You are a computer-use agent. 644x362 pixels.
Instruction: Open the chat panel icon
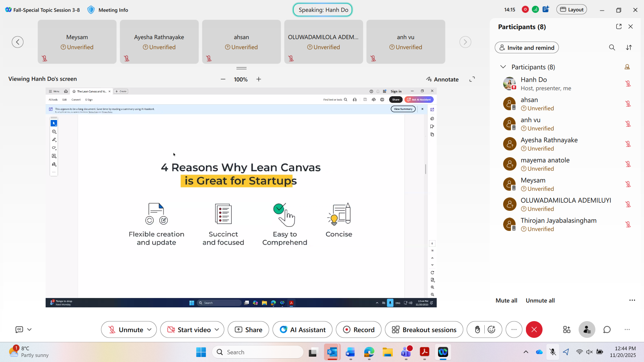click(607, 330)
